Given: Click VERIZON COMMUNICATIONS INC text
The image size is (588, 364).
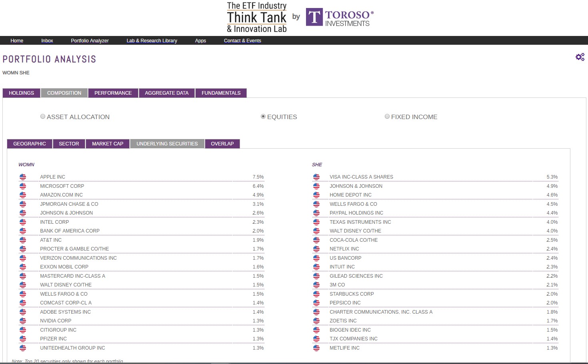Looking at the screenshot, I should click(x=78, y=258).
